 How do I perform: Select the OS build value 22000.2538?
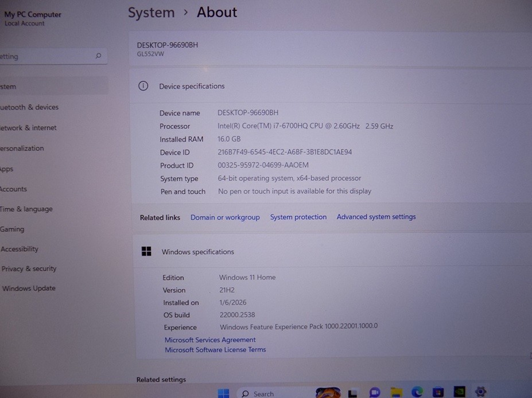coord(237,315)
